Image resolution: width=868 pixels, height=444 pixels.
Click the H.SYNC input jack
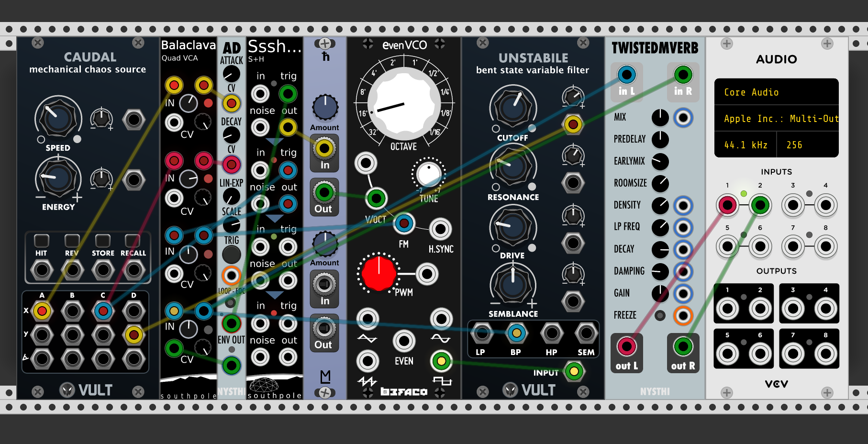click(440, 229)
